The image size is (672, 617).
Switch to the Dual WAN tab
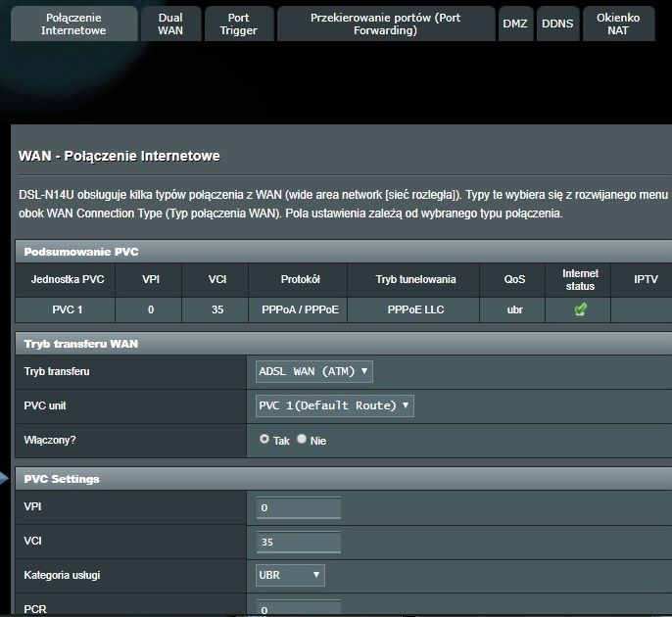(x=170, y=24)
